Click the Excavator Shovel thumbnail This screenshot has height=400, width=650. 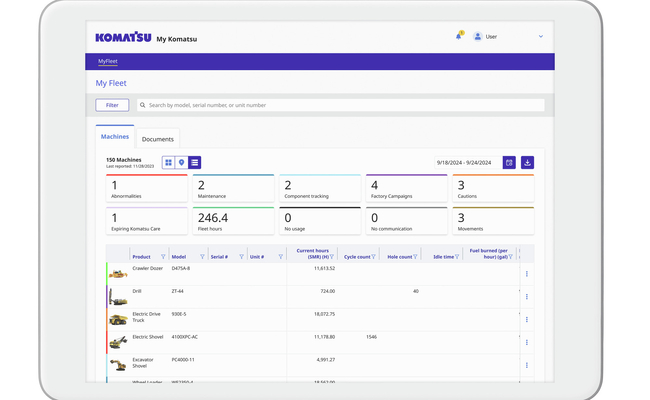[118, 365]
